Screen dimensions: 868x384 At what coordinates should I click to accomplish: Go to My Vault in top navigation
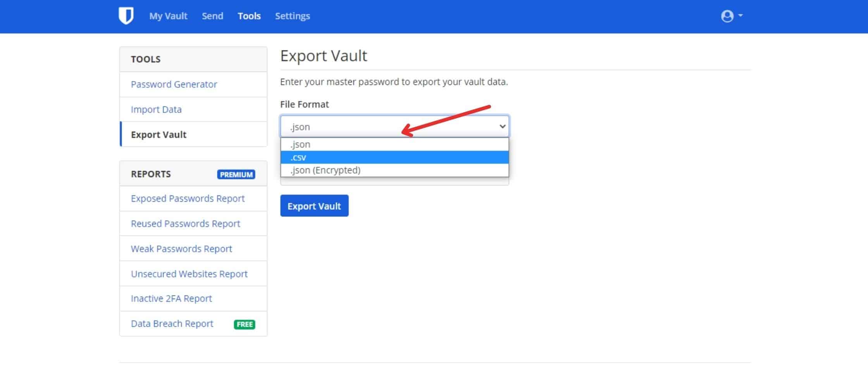(x=168, y=16)
